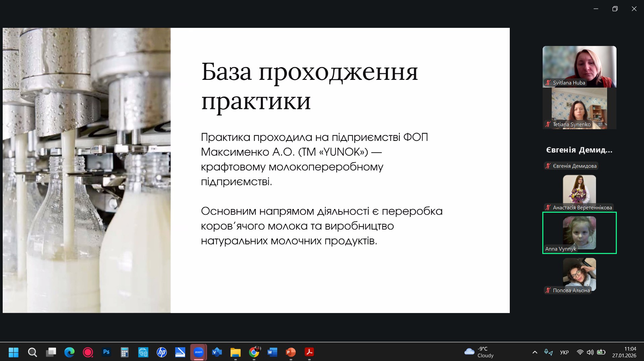Viewport: 644px width, 361px height.
Task: Click the weather widget showing Cloudy
Action: click(479, 352)
